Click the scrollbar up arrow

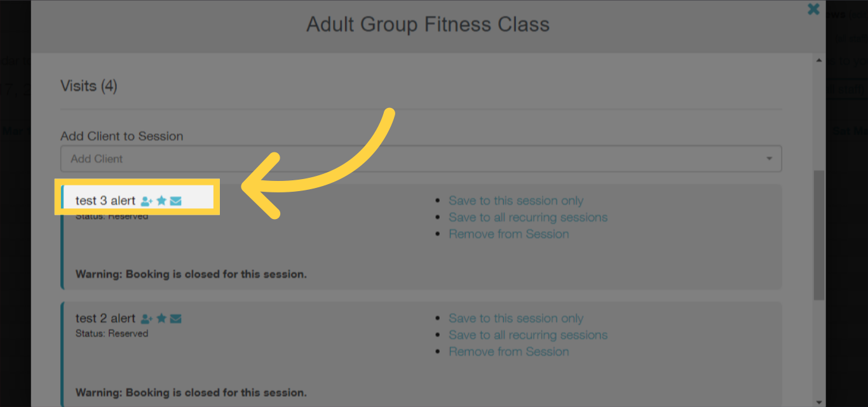[x=818, y=59]
